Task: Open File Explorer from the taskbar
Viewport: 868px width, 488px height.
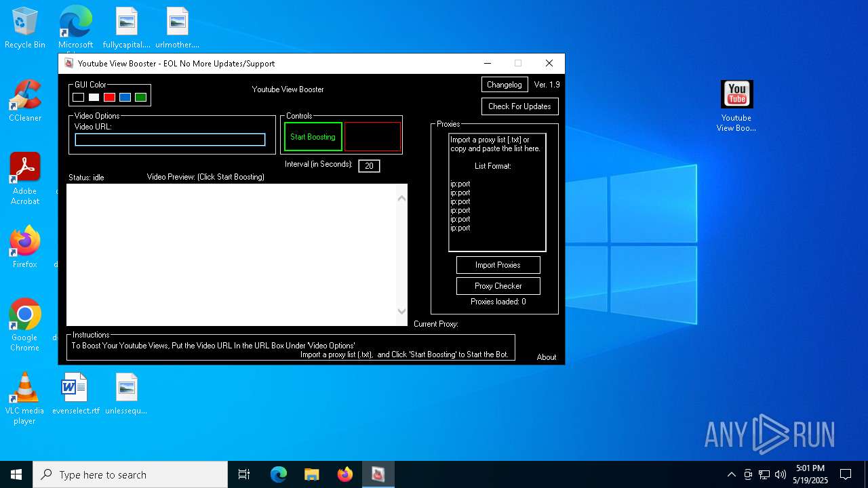Action: point(311,474)
